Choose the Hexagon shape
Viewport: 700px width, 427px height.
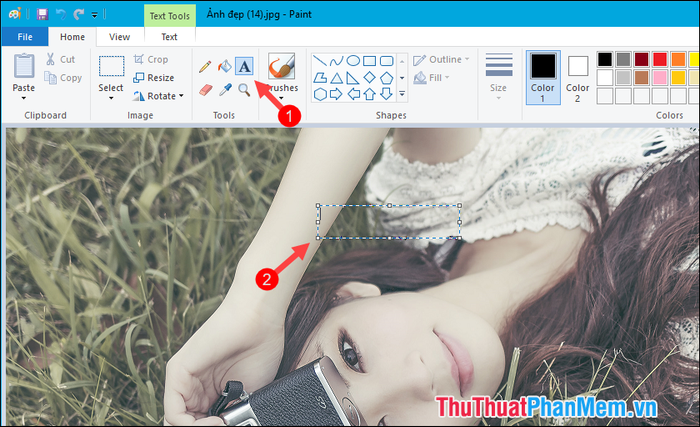320,94
